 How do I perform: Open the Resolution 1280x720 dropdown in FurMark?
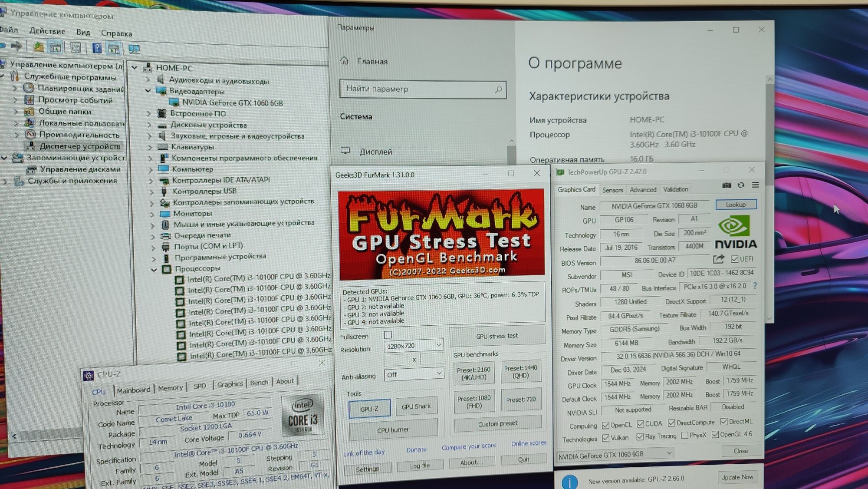coord(413,346)
